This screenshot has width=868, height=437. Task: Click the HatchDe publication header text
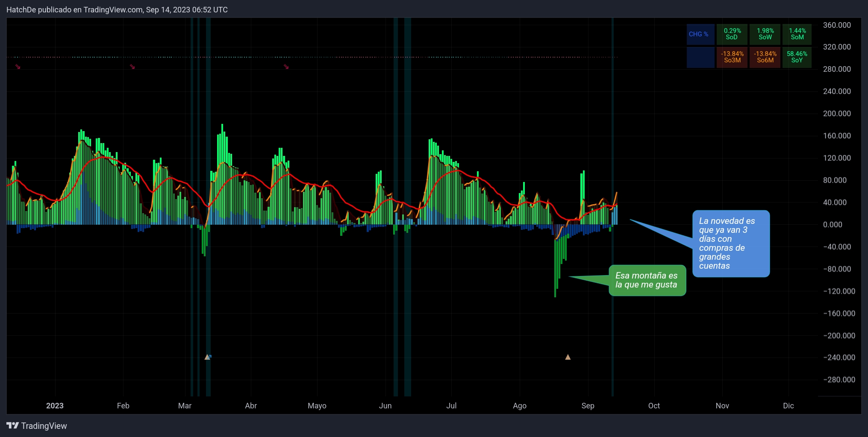tap(117, 10)
